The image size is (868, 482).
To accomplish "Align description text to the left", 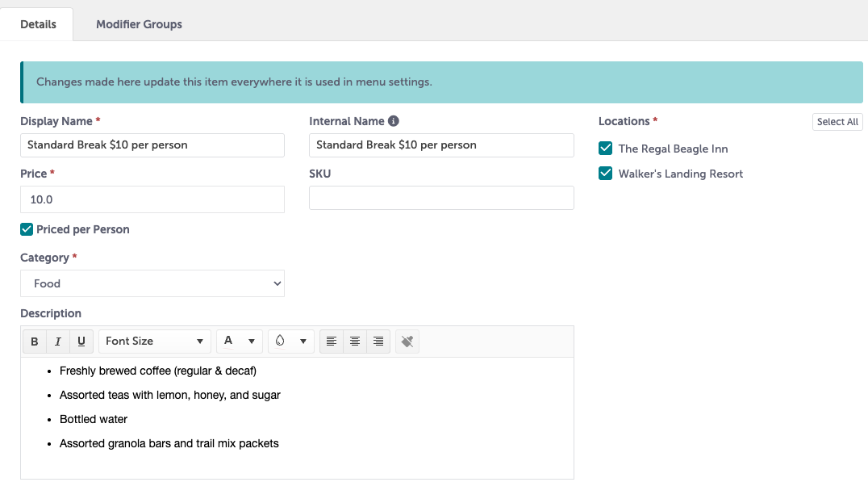I will tap(331, 342).
